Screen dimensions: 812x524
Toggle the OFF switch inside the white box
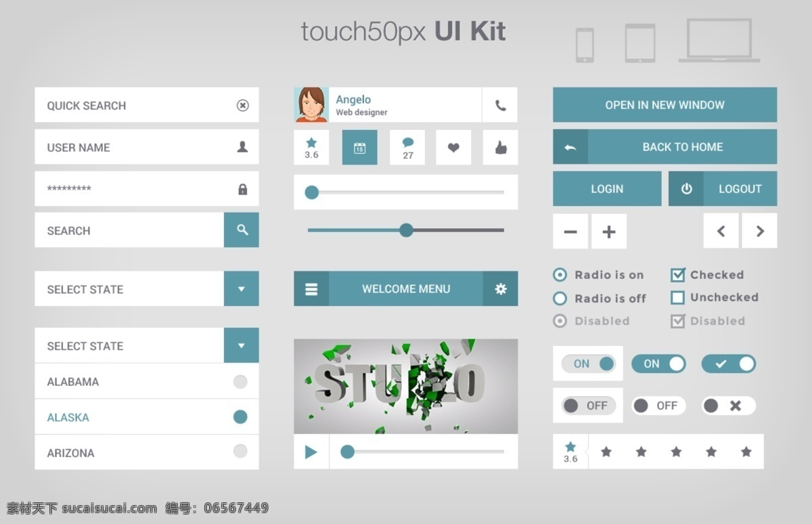(589, 406)
